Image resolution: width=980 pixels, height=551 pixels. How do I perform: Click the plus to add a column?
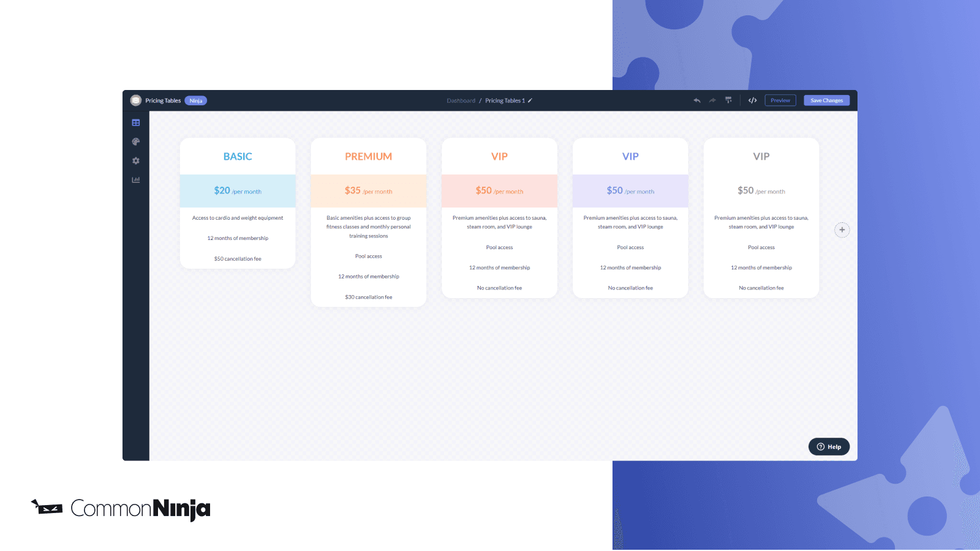(842, 230)
